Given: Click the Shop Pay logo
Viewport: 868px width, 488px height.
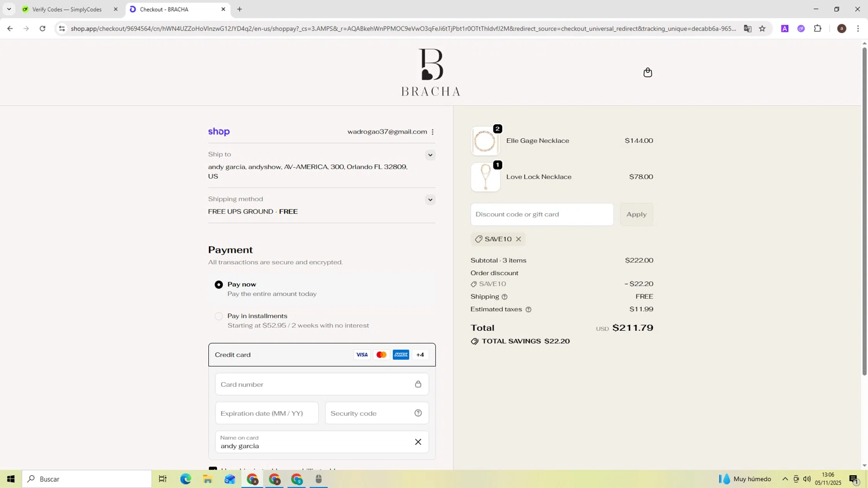Looking at the screenshot, I should coord(219,132).
